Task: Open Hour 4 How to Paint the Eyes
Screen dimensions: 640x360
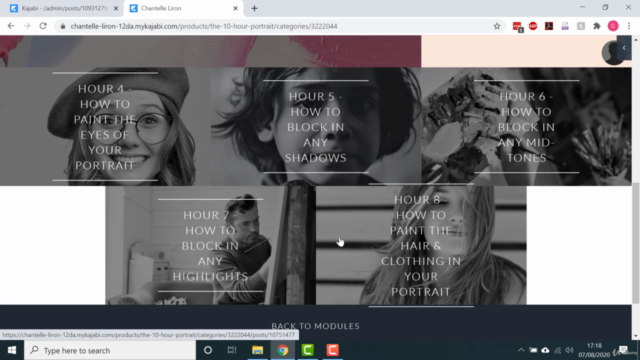Action: pyautogui.click(x=105, y=127)
